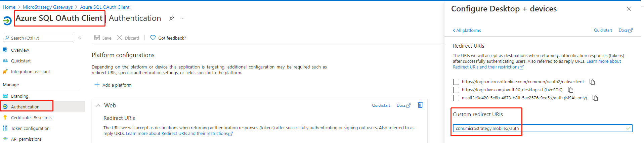
Task: Click the Save toolbar icon
Action: (97, 38)
